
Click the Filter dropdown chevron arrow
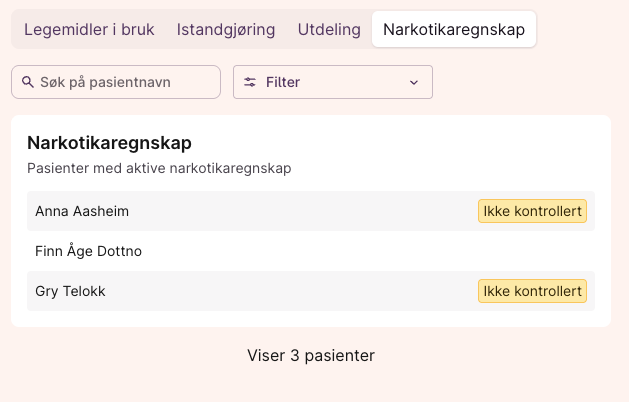tap(414, 82)
